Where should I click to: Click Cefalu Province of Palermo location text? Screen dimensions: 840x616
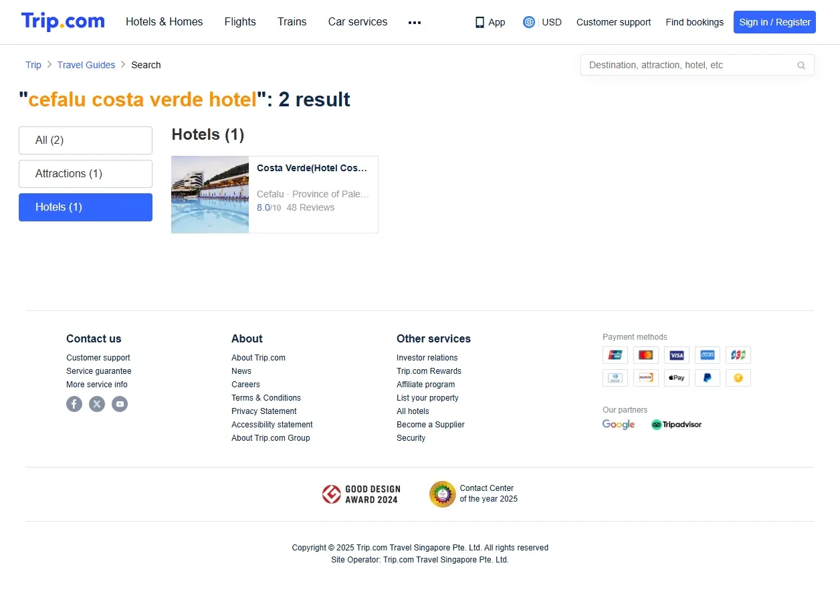click(x=313, y=194)
